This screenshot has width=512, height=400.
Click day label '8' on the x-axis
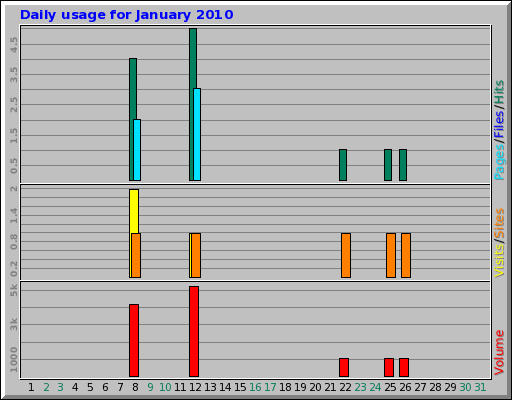click(135, 387)
